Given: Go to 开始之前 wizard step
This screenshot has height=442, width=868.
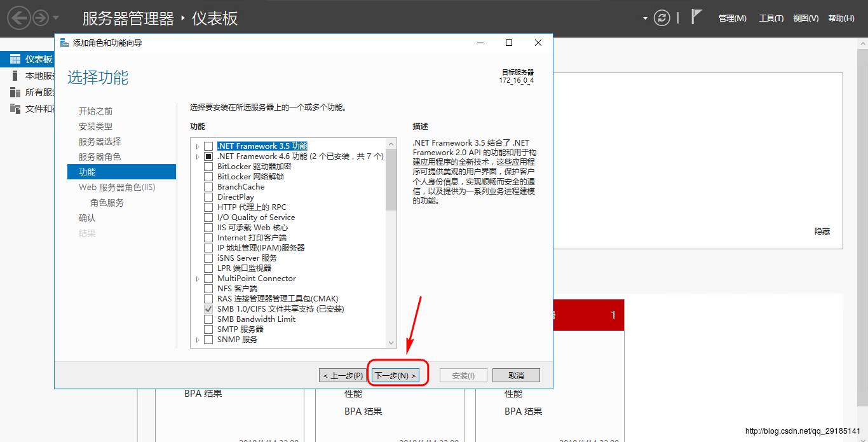Looking at the screenshot, I should pyautogui.click(x=95, y=111).
